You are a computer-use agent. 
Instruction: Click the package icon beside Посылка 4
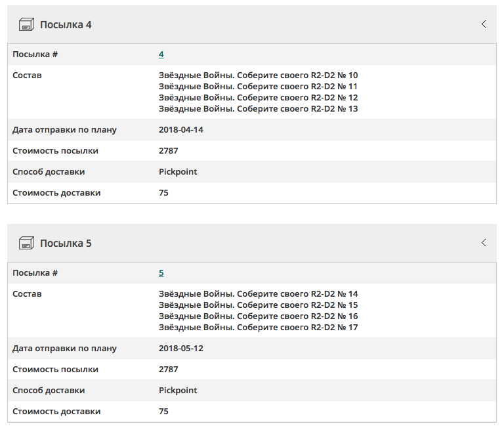pyautogui.click(x=26, y=25)
